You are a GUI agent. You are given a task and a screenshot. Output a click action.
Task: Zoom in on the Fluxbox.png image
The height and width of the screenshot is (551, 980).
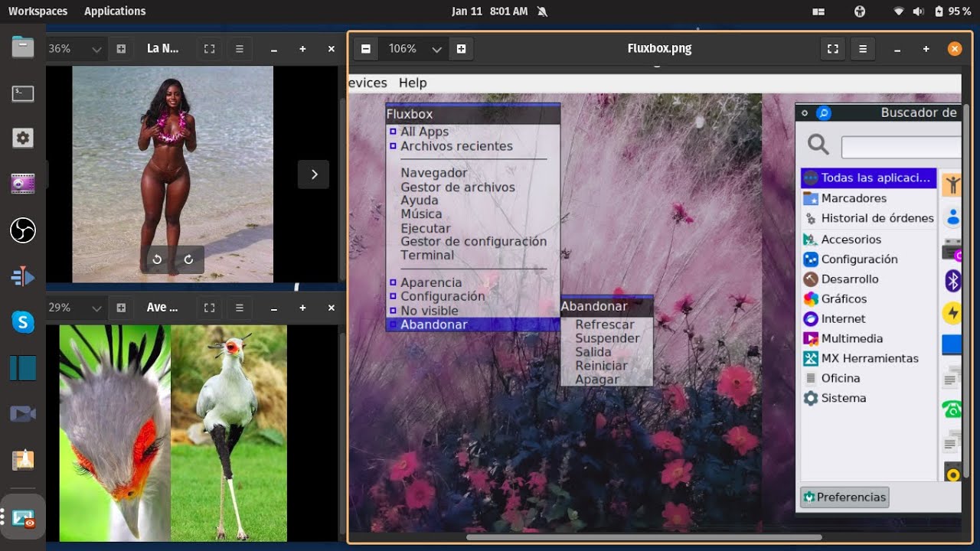[461, 49]
